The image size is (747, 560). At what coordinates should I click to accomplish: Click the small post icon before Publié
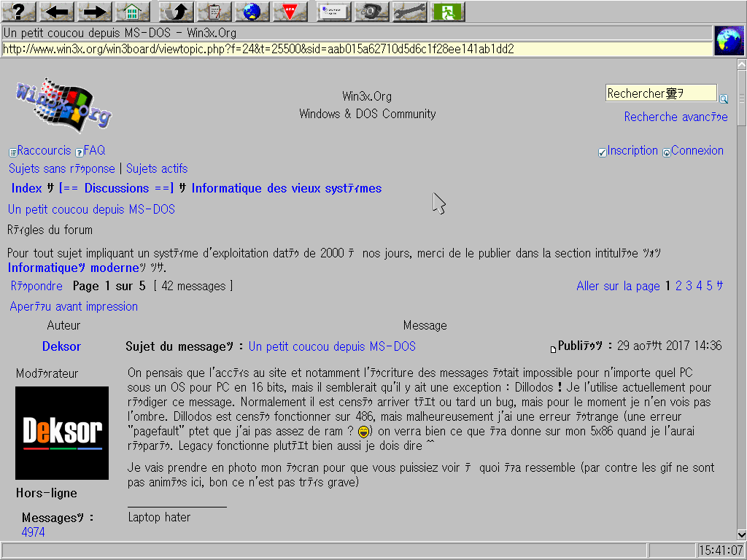(553, 349)
